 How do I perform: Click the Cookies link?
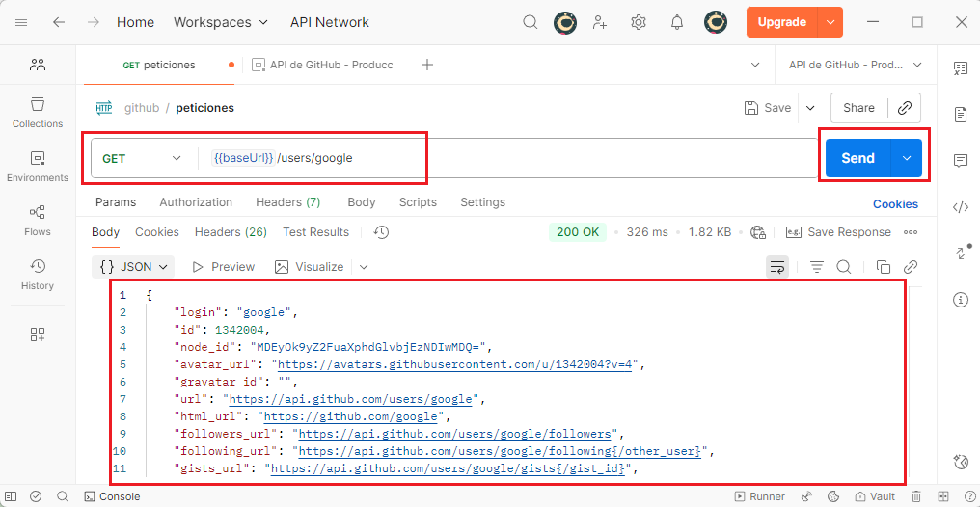pyautogui.click(x=895, y=204)
